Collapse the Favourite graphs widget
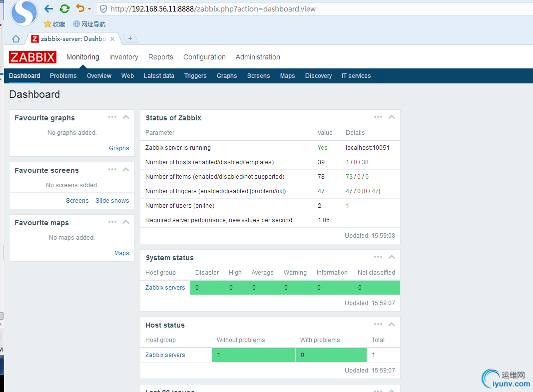 click(126, 117)
